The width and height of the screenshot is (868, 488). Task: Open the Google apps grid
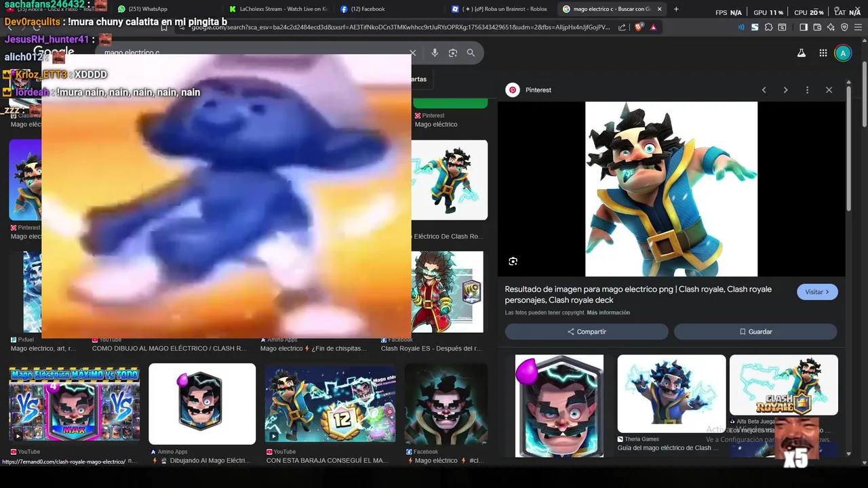point(823,53)
